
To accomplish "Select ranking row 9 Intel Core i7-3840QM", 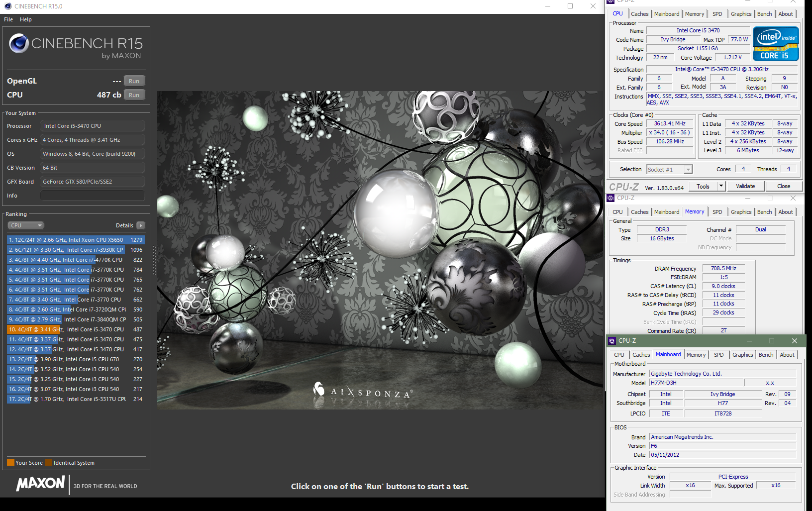I will point(76,319).
